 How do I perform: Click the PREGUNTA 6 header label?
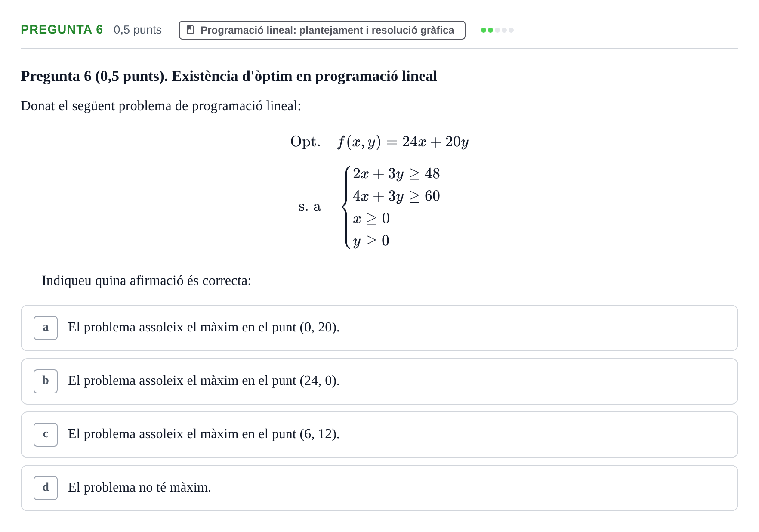point(62,30)
